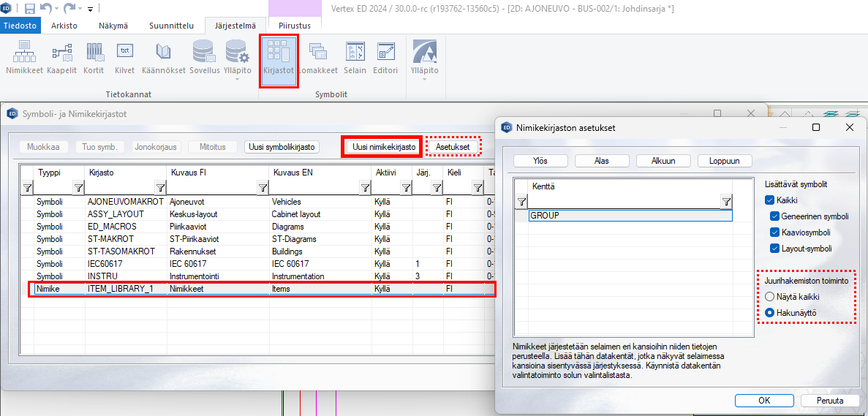Screen dimensions: 868x416
Task: Open the Lomakkeet forms icon
Action: click(317, 52)
